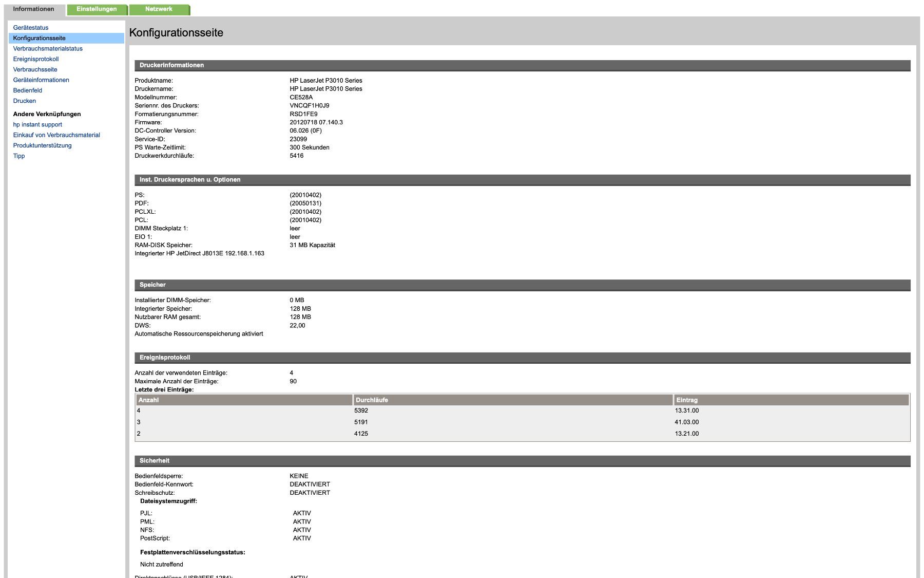Click 'Maximale Anzahl der Einträge' value 90
924x578 pixels.
click(293, 381)
